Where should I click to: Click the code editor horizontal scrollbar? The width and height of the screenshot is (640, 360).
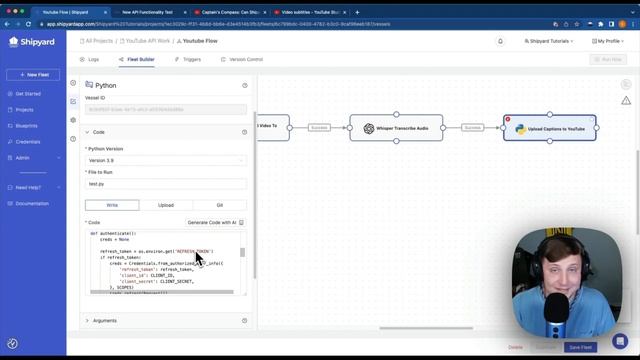[x=162, y=292]
